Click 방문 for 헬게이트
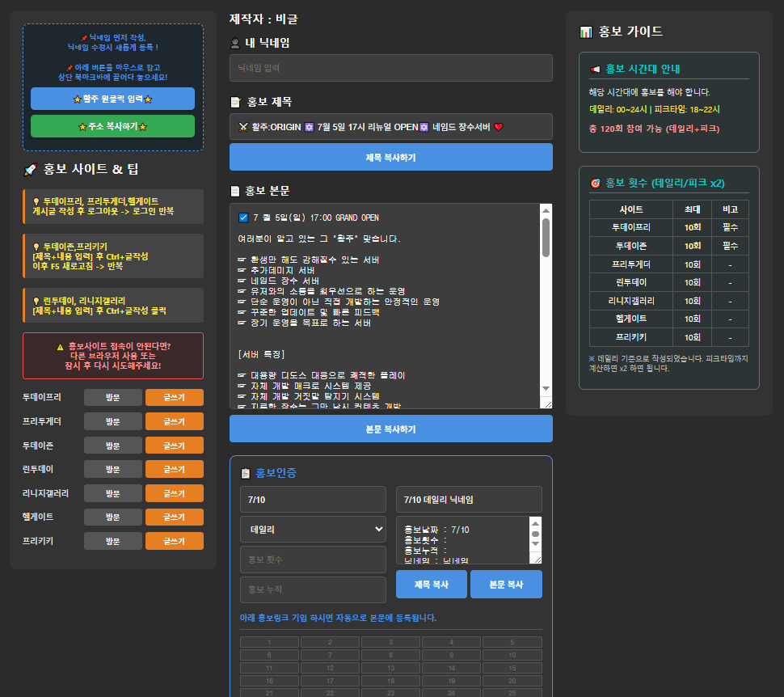 point(113,517)
